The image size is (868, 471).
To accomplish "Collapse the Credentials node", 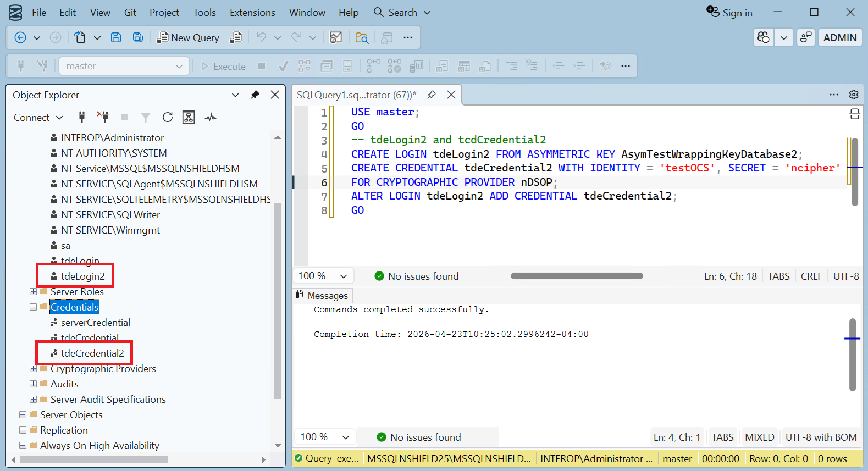I will coord(33,307).
